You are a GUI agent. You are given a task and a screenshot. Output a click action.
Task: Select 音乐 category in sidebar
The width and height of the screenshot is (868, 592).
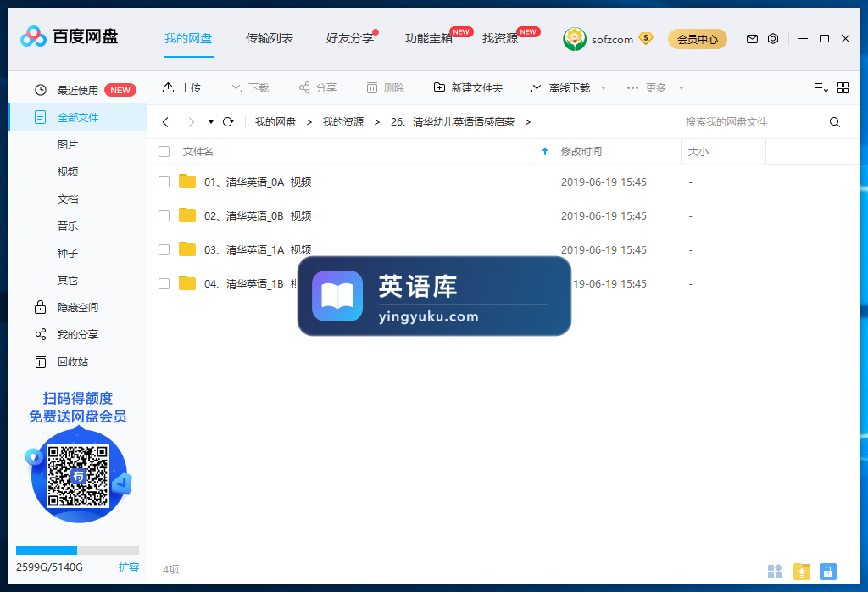point(68,226)
